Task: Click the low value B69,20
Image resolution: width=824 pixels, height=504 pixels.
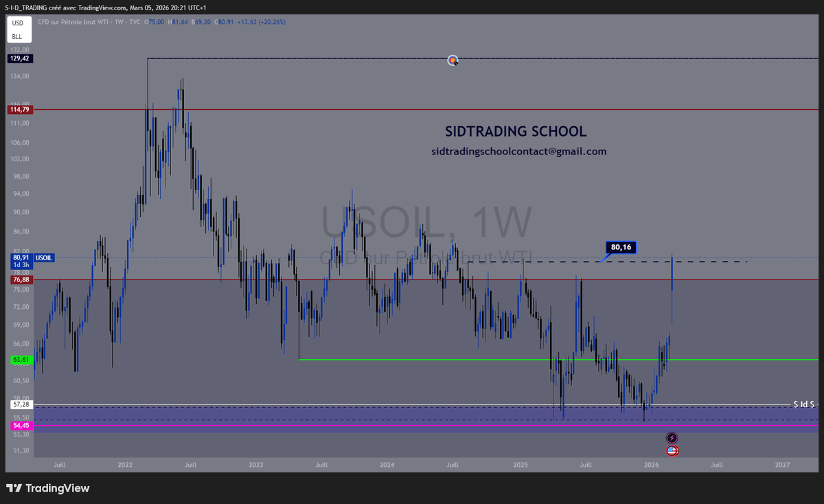Action: point(203,22)
